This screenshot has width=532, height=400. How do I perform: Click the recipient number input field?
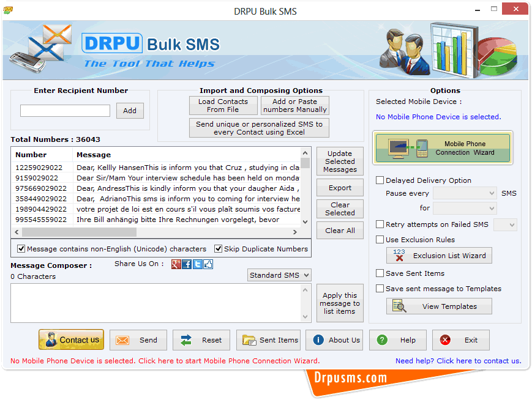pyautogui.click(x=65, y=111)
